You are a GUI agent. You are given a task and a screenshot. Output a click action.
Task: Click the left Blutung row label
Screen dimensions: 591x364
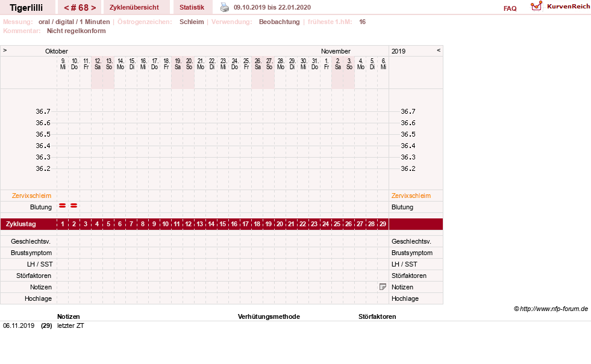point(41,207)
